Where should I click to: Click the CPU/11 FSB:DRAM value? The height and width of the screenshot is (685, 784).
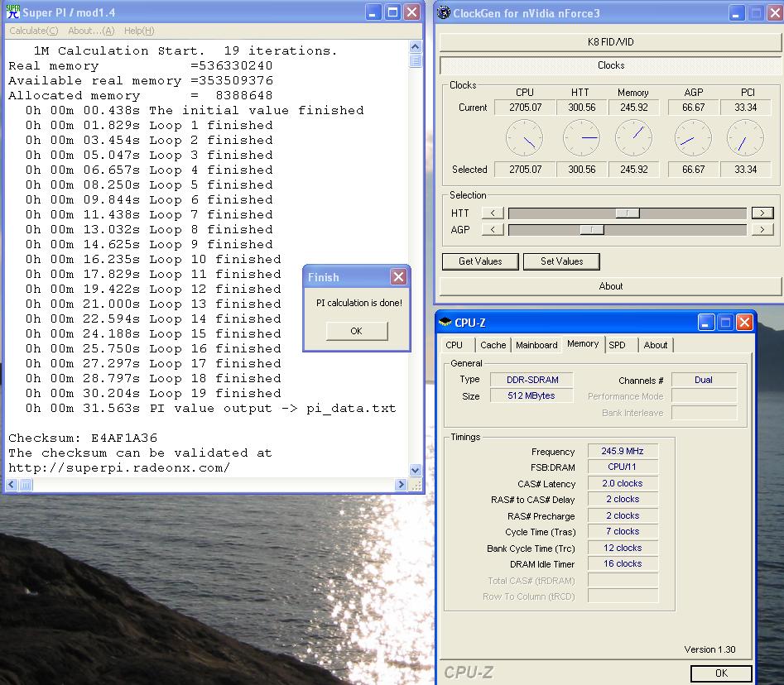[x=623, y=467]
